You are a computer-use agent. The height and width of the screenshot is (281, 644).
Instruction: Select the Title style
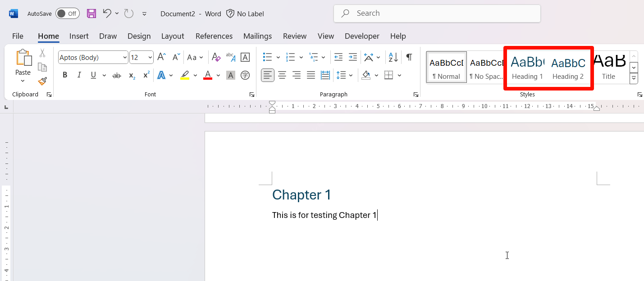click(610, 68)
